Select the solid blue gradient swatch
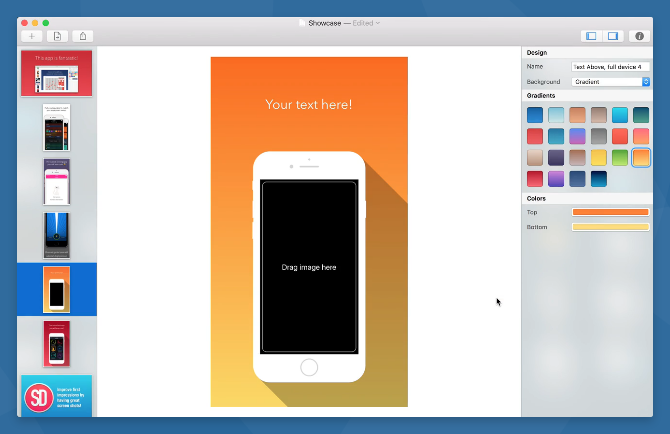This screenshot has width=670, height=434. (x=536, y=115)
